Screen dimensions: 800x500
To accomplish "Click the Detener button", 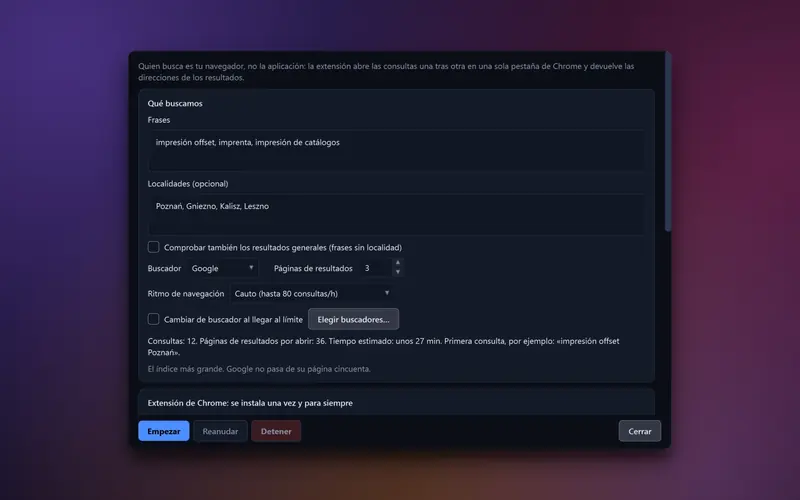I will point(276,431).
